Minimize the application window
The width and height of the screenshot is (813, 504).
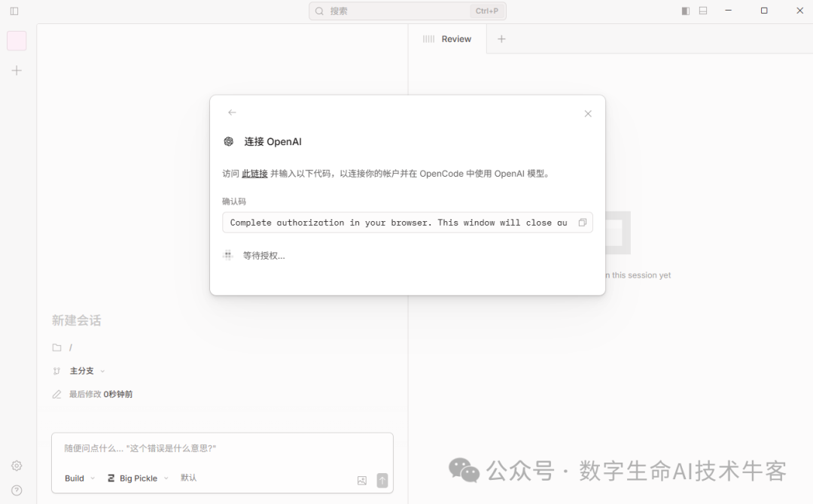(729, 11)
